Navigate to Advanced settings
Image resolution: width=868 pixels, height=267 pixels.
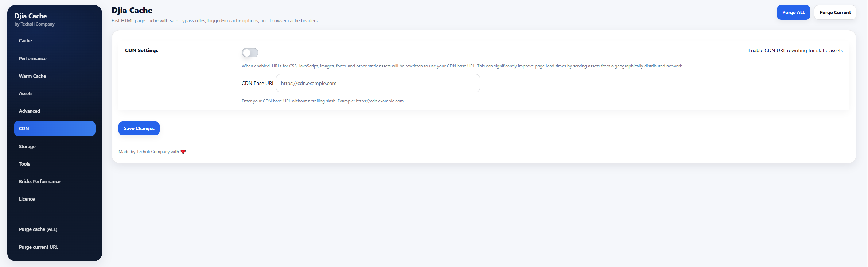[30, 111]
